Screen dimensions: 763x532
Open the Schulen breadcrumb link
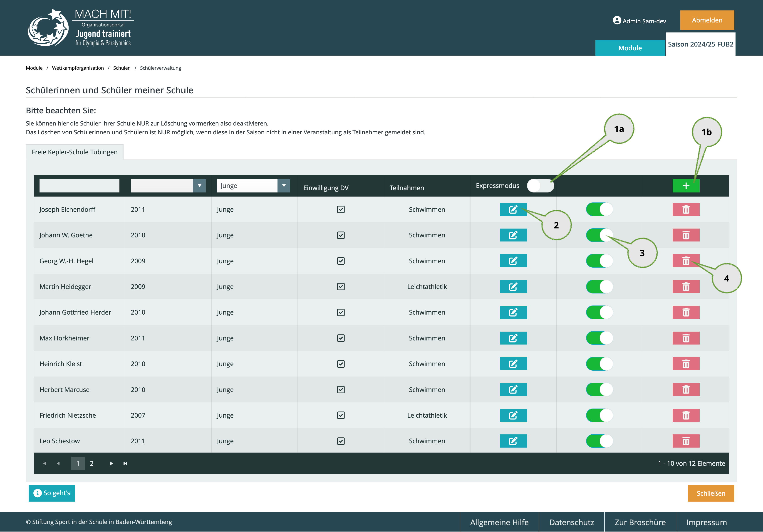122,68
